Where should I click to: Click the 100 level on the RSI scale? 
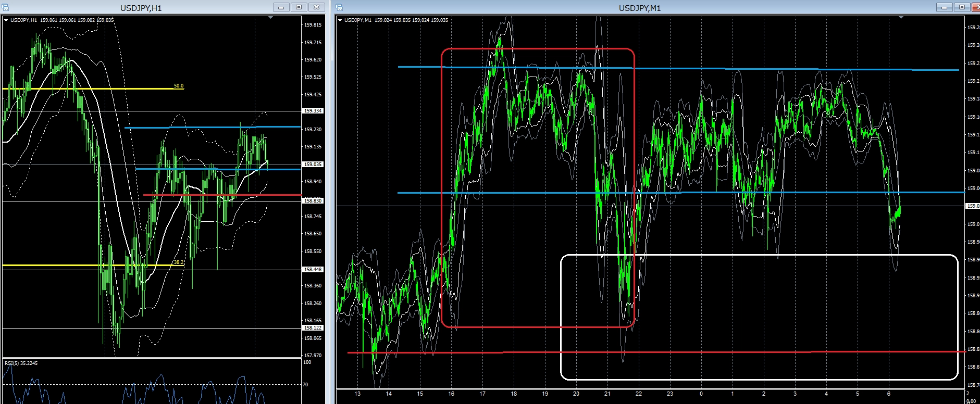[x=307, y=362]
